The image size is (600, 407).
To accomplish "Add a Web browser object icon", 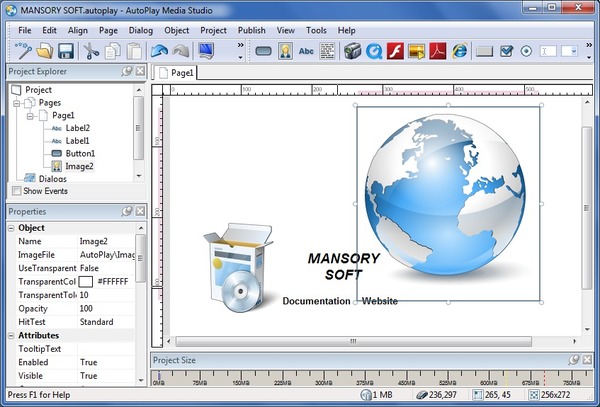I will 460,50.
